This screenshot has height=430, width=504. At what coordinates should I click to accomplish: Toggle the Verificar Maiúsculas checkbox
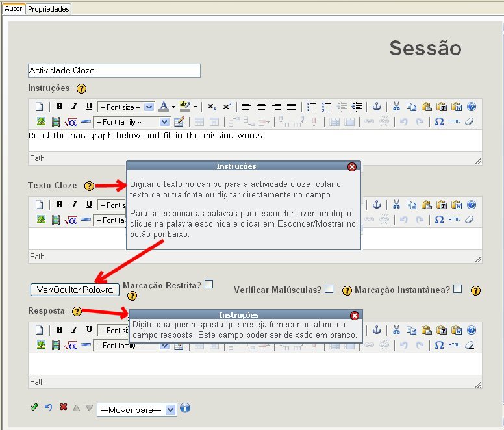[329, 289]
